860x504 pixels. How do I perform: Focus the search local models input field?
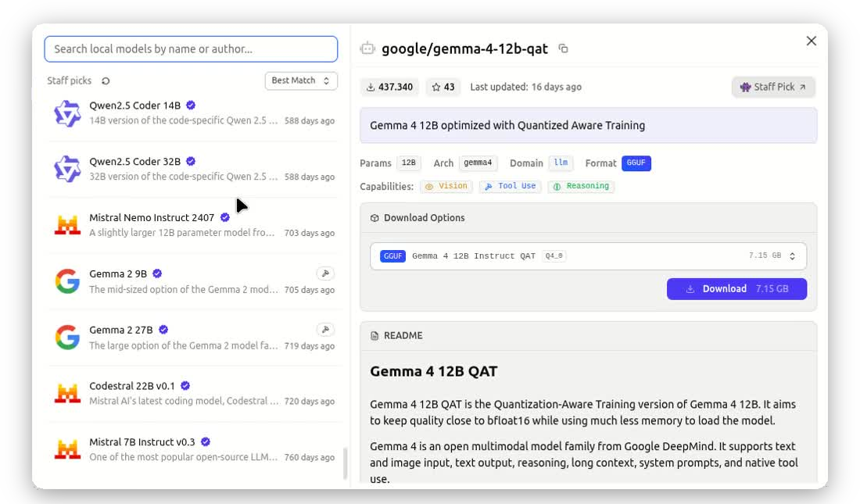pos(191,48)
